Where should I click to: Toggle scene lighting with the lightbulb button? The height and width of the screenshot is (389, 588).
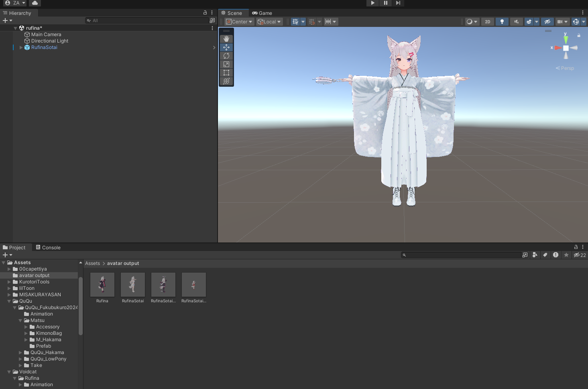(502, 22)
